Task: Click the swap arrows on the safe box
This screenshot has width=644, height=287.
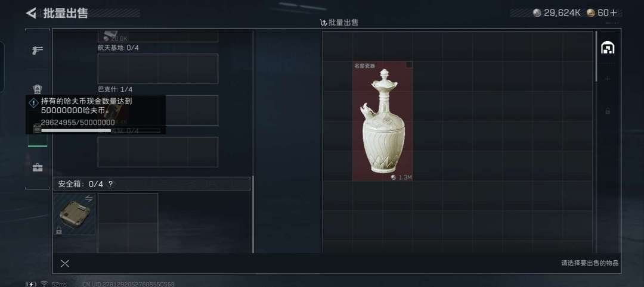Action: pos(89,198)
